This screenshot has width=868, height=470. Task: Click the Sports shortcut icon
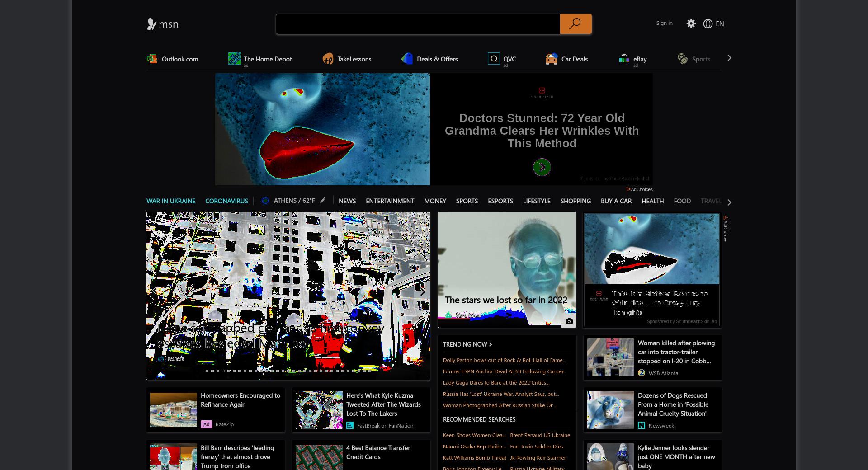683,59
